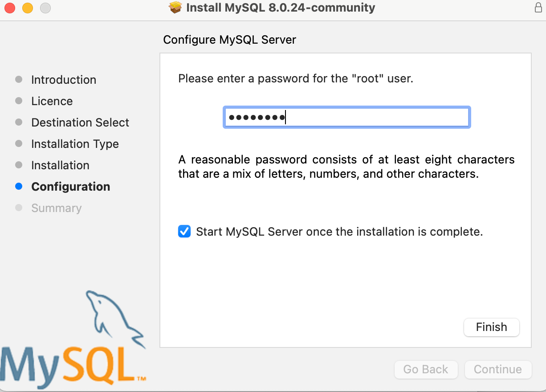Click the root password input field
Image resolution: width=546 pixels, height=392 pixels.
point(346,117)
